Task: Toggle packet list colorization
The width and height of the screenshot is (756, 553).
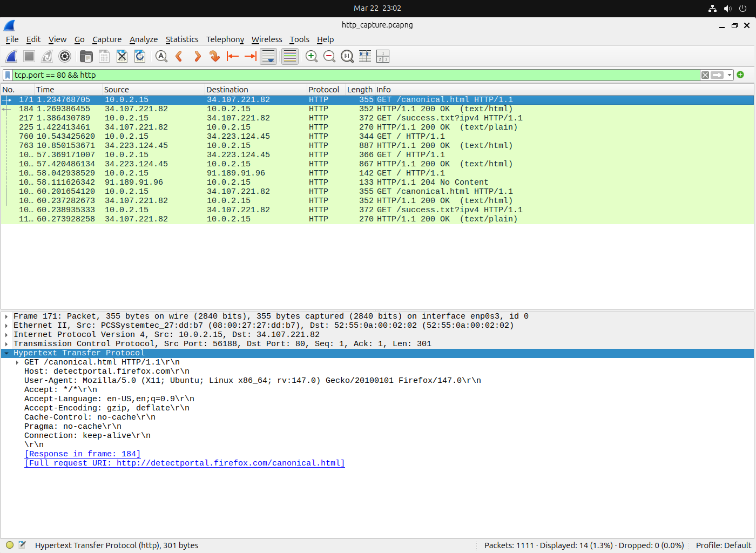Action: point(290,56)
